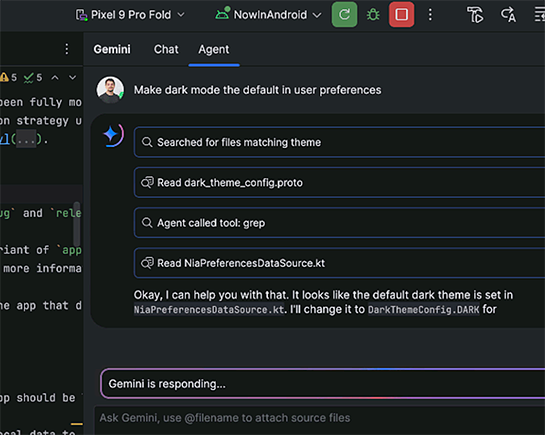Open the NowInAndroid run configuration dropdown
This screenshot has height=435, width=545.
268,15
